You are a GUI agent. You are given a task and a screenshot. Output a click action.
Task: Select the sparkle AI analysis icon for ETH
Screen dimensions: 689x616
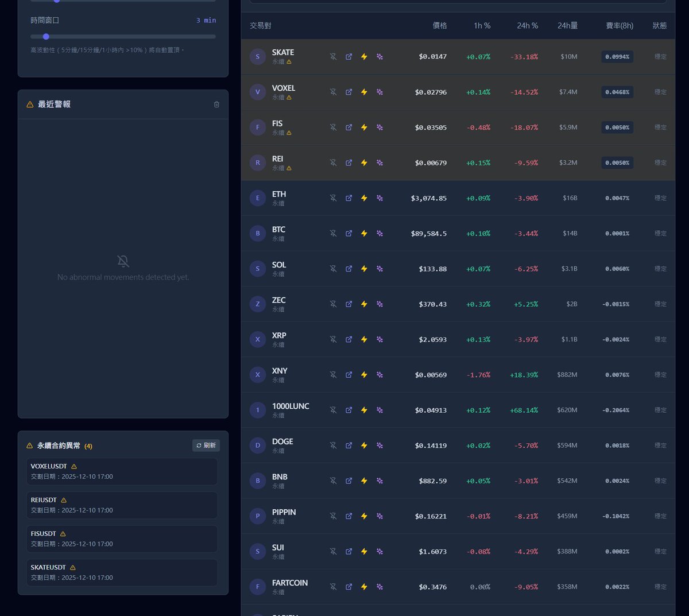point(380,197)
